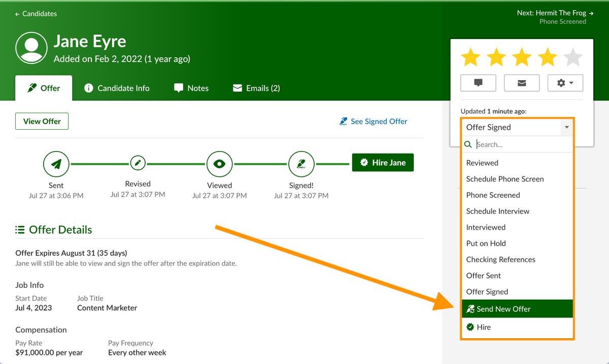
Task: Choose Send New Offer from the list
Action: point(503,309)
